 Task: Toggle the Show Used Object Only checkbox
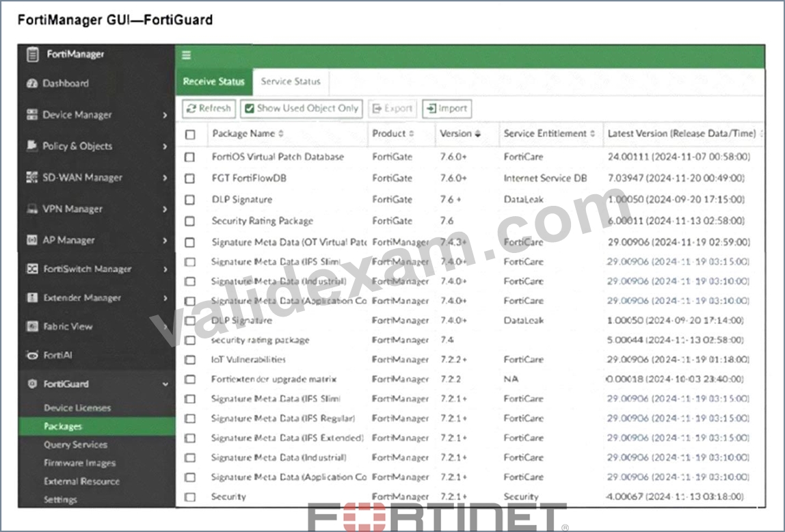(x=250, y=109)
